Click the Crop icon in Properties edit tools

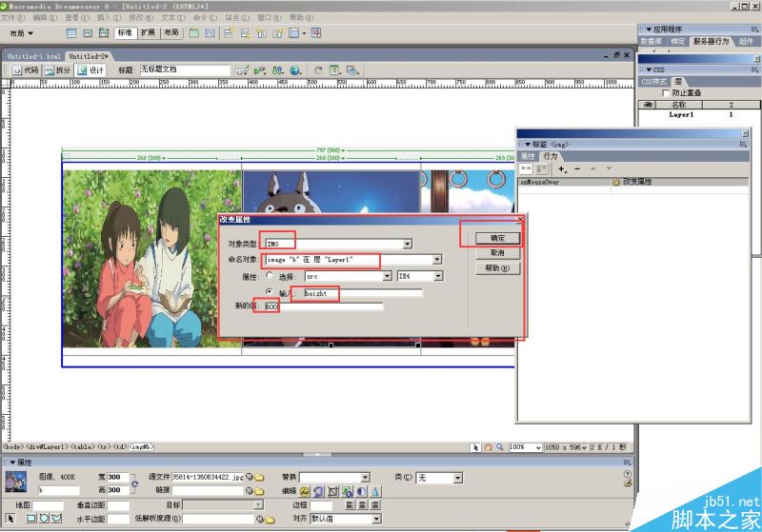click(332, 492)
